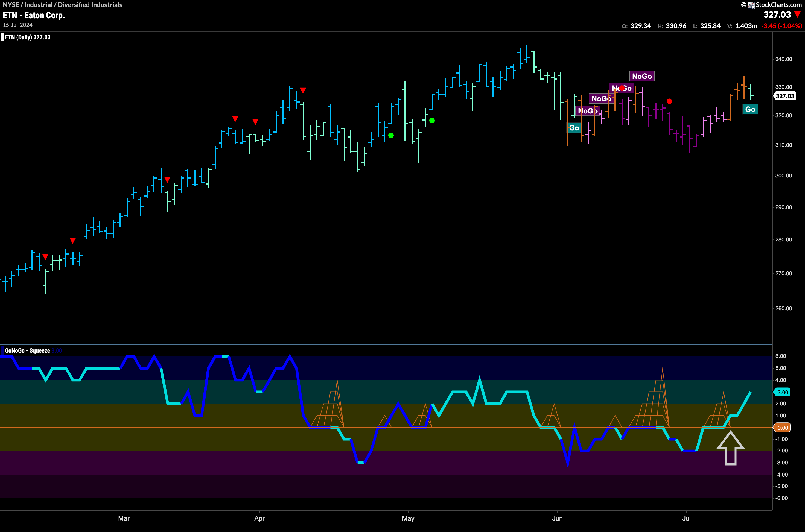
Task: Select the lowest NoGo label near 321
Action: click(x=587, y=111)
